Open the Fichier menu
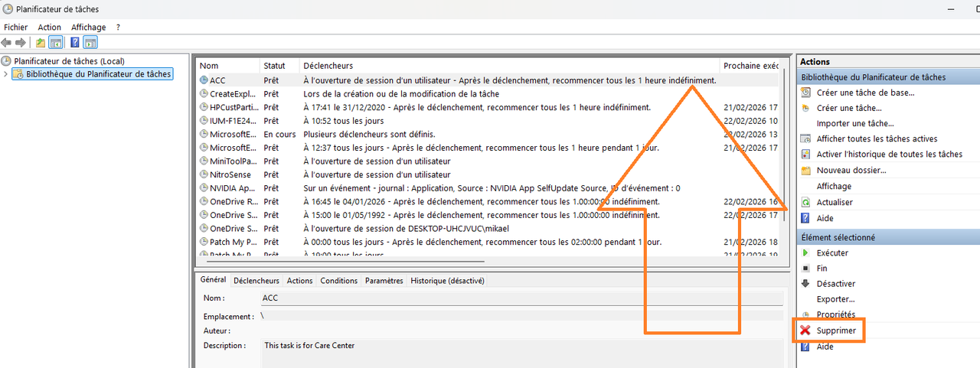This screenshot has height=368, width=980. point(15,28)
